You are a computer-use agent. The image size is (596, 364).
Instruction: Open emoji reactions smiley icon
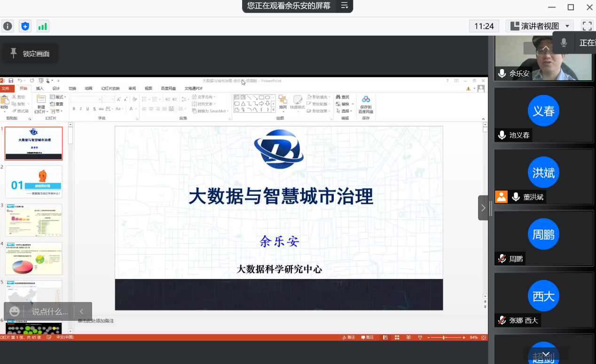(x=15, y=311)
